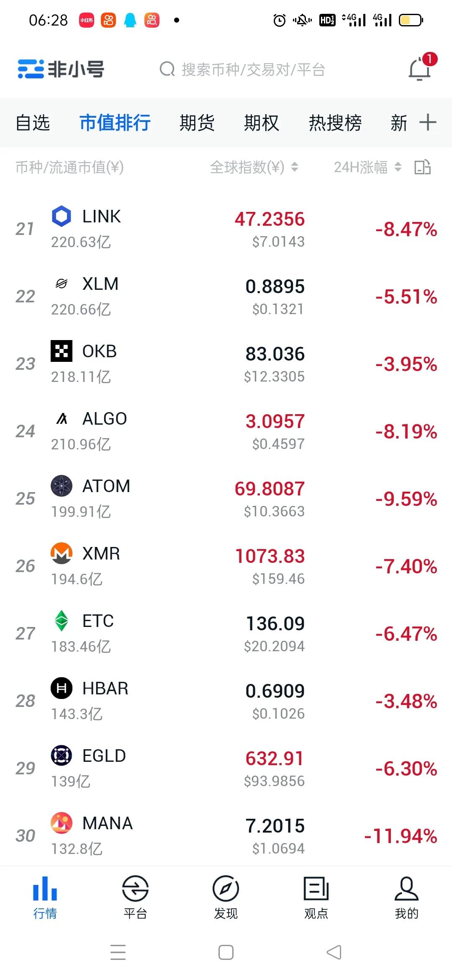
Task: Tap the 非小号 logo
Action: [x=61, y=69]
